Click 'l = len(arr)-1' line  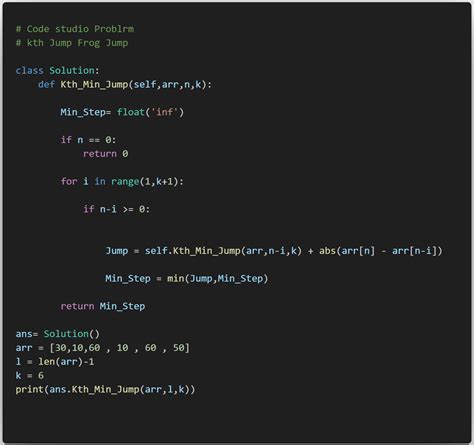click(x=55, y=362)
